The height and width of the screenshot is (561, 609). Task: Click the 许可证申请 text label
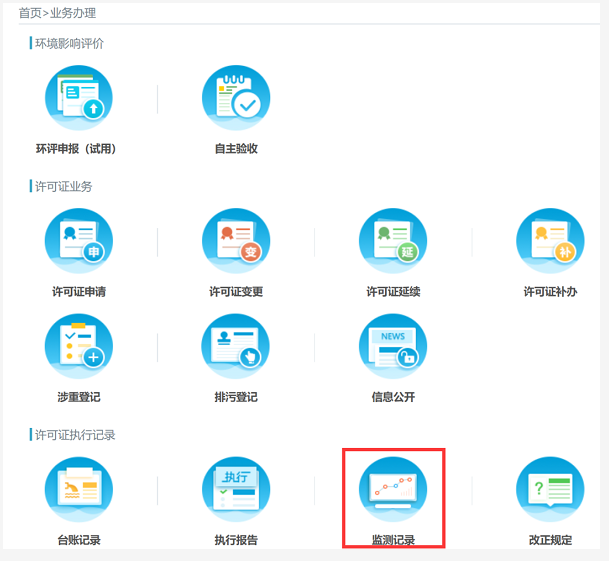coord(78,292)
